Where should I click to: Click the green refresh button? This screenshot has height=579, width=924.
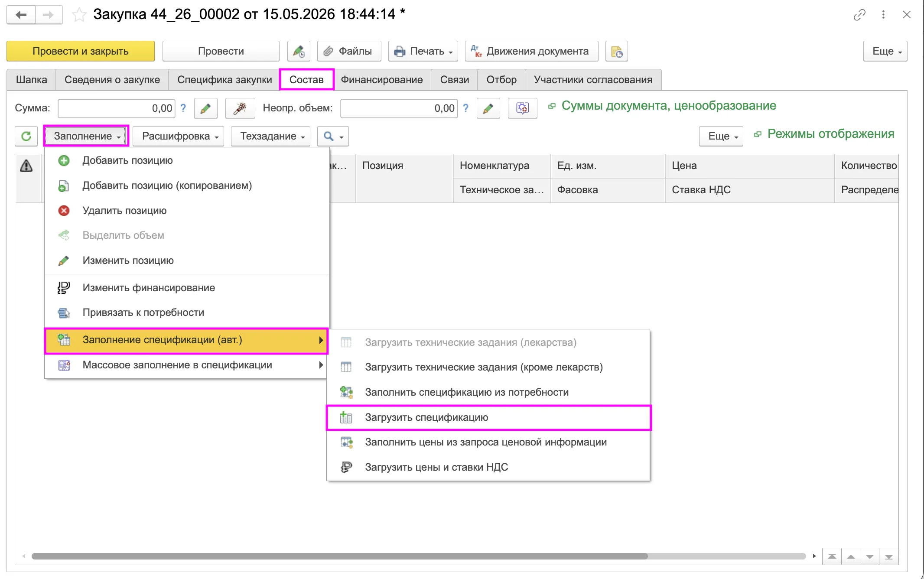pyautogui.click(x=26, y=136)
